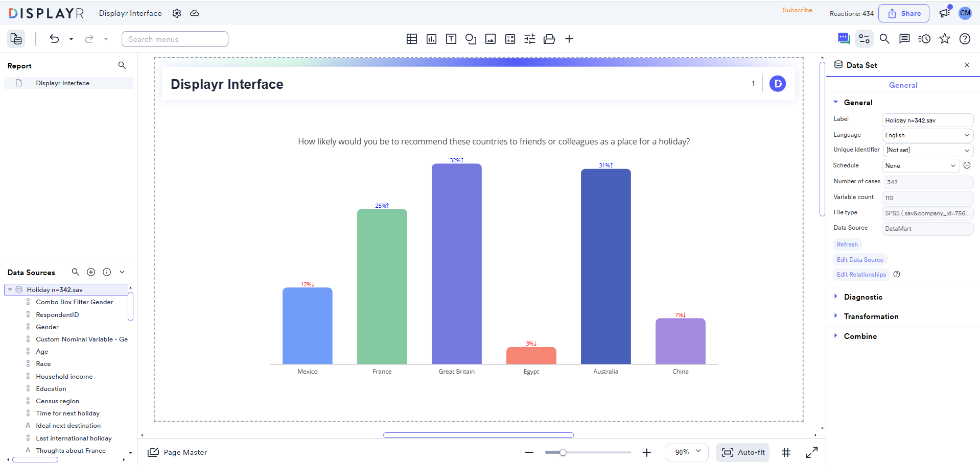Click the zoom slider handle
This screenshot has height=466, width=980.
point(563,452)
